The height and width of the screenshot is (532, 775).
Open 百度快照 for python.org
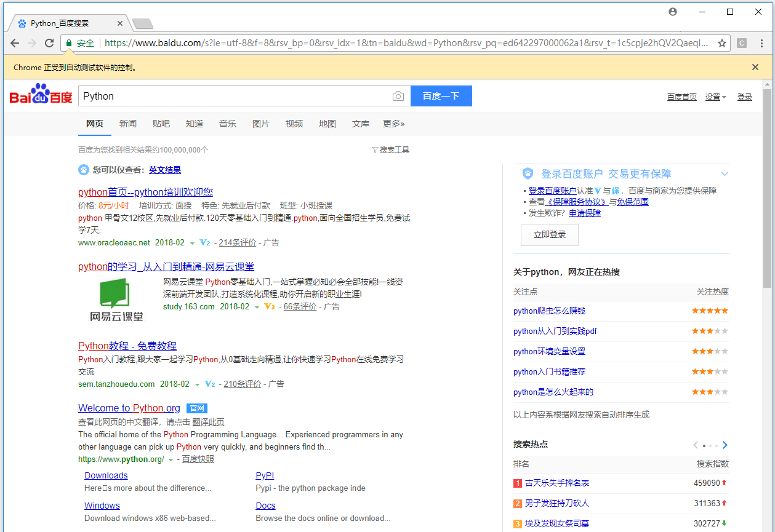[198, 459]
